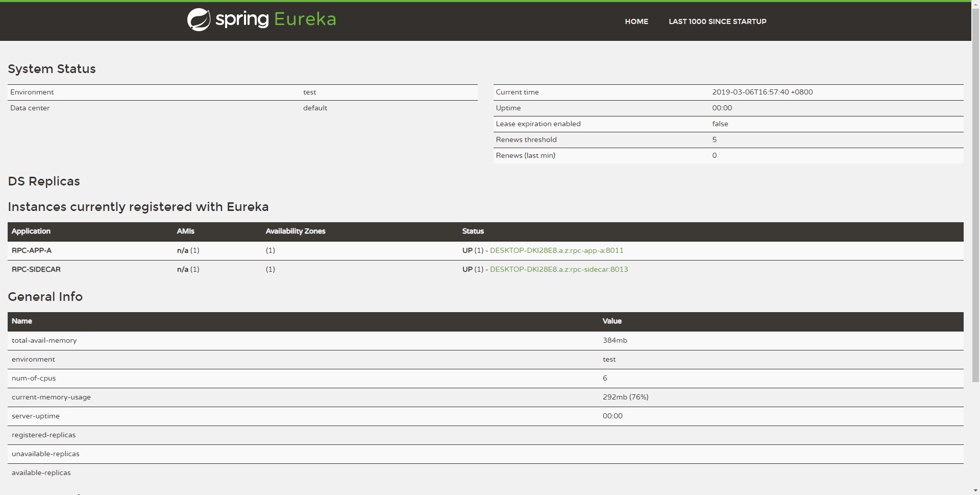Select the AMIs column header
980x495 pixels.
185,231
